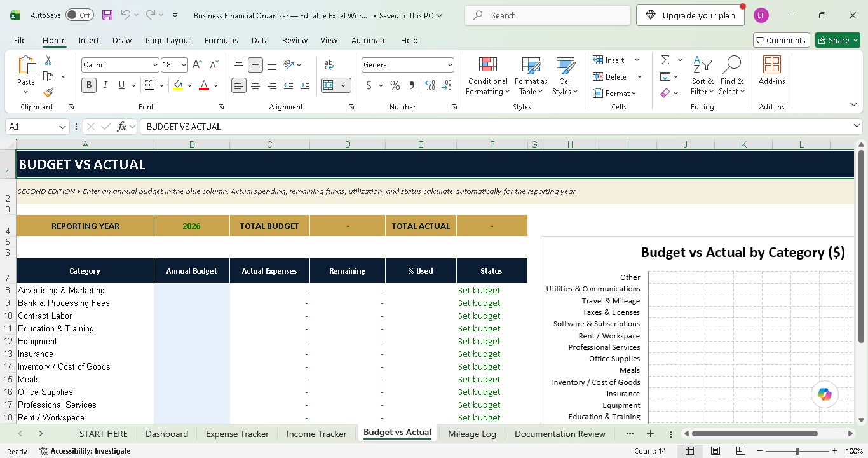This screenshot has height=458, width=868.
Task: Click the Cut scissors icon
Action: click(x=48, y=60)
